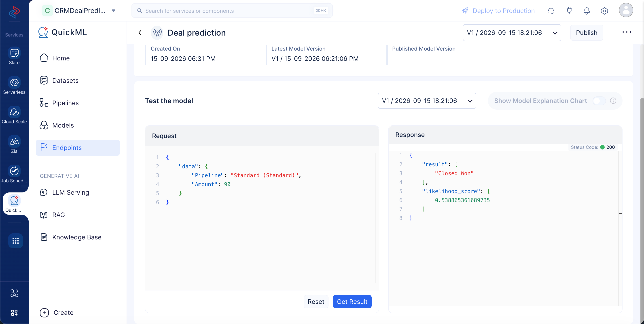Open Knowledge Base in sidebar

coord(78,237)
